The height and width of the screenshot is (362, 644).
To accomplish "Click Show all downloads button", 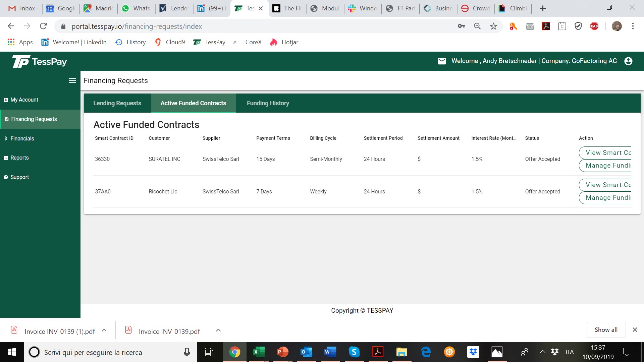I will pos(606,330).
